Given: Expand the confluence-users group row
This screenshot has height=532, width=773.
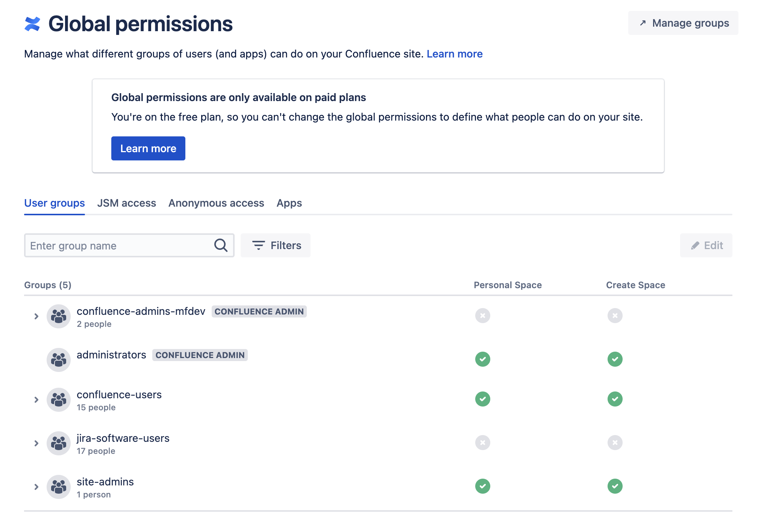Looking at the screenshot, I should [36, 400].
